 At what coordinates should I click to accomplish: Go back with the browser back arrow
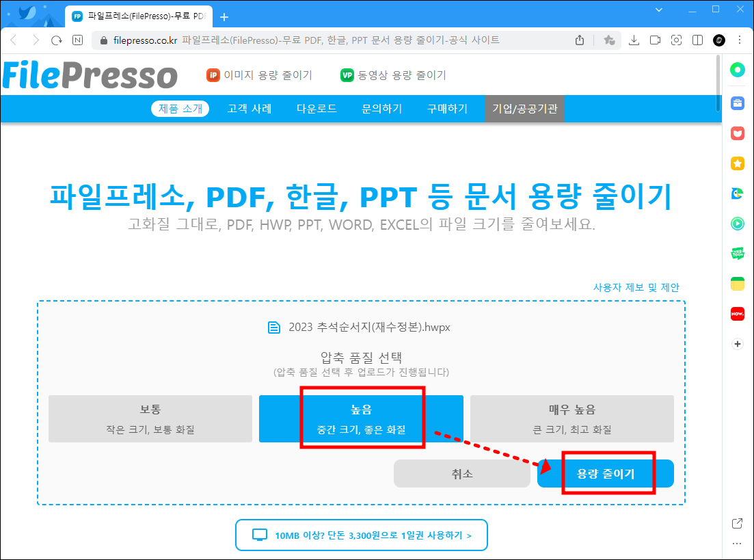pyautogui.click(x=14, y=40)
